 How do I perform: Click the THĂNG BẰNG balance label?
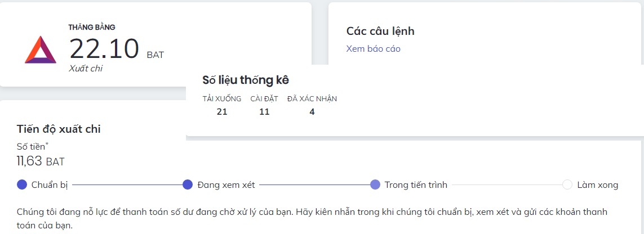point(92,27)
